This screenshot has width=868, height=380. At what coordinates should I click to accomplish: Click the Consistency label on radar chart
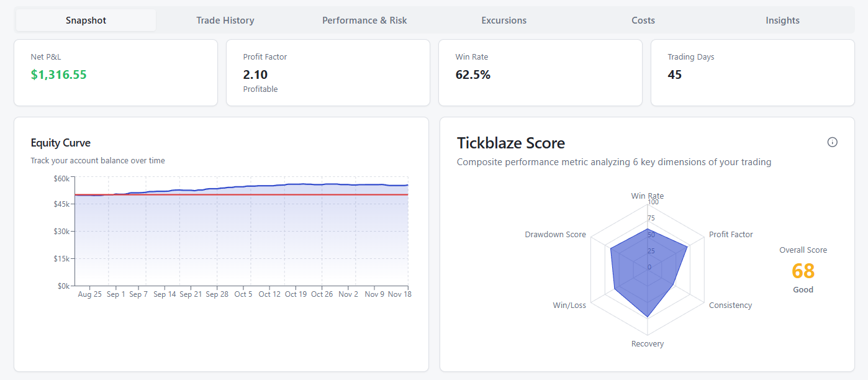coord(730,305)
